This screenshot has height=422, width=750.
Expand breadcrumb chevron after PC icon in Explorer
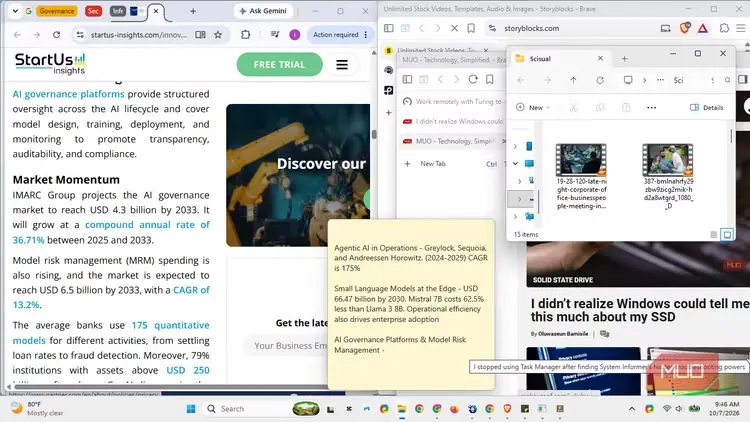tap(644, 80)
